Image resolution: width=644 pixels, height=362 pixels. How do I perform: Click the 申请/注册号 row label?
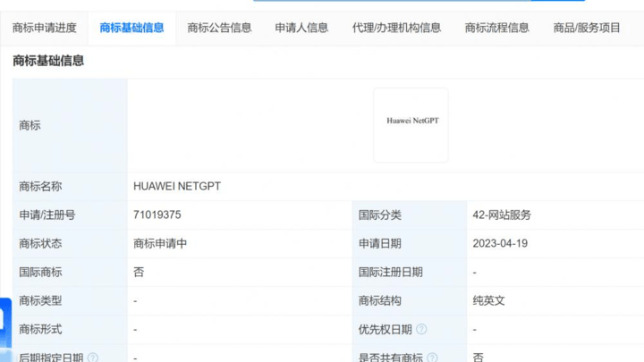click(x=47, y=215)
